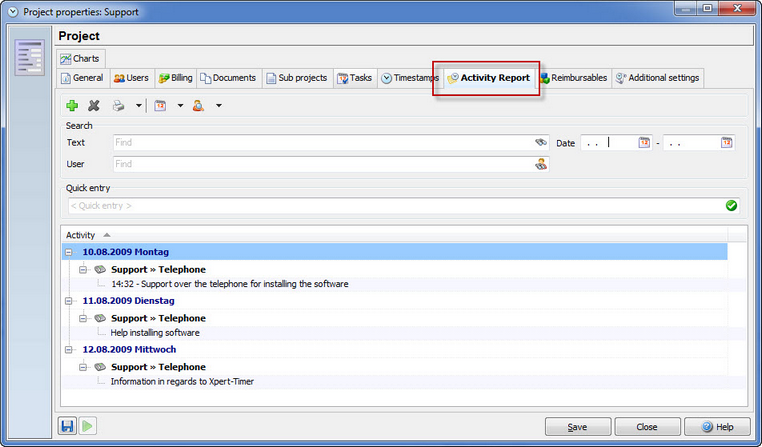Select 'Information in regards to Xpert-Timer' entry
762x447 pixels.
pos(182,381)
